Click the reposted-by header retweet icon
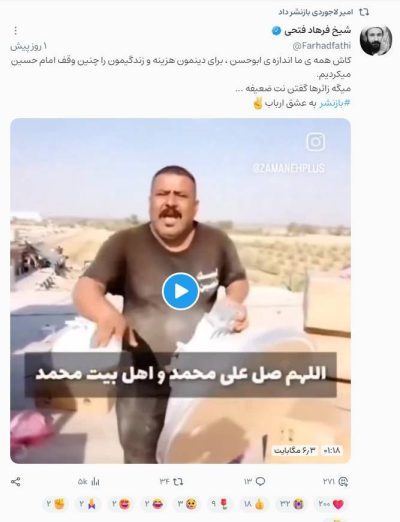The height and width of the screenshot is (522, 400). (364, 12)
